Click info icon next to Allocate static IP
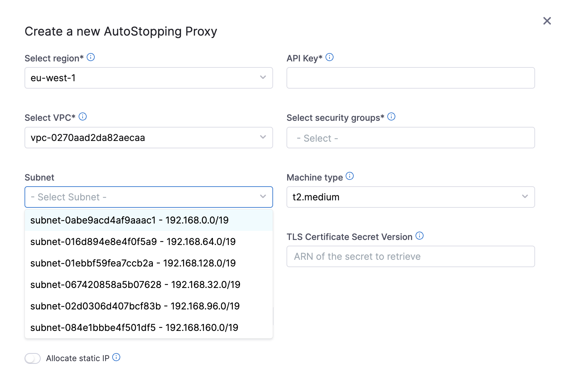 [116, 357]
